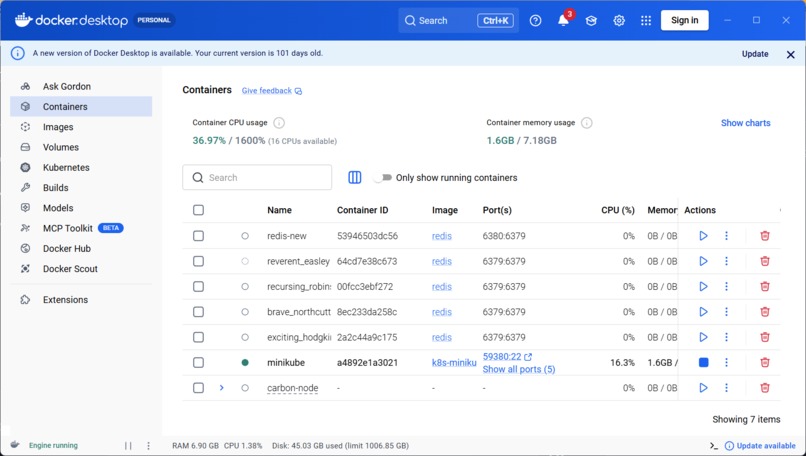Expand Show all ports (5) for minikube
Screen dimensions: 806x456
(519, 369)
